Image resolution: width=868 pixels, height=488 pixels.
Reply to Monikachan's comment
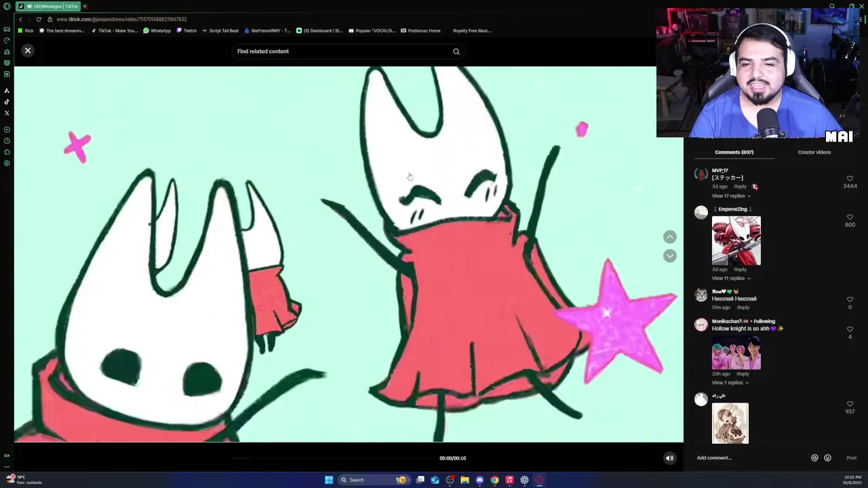[743, 374]
